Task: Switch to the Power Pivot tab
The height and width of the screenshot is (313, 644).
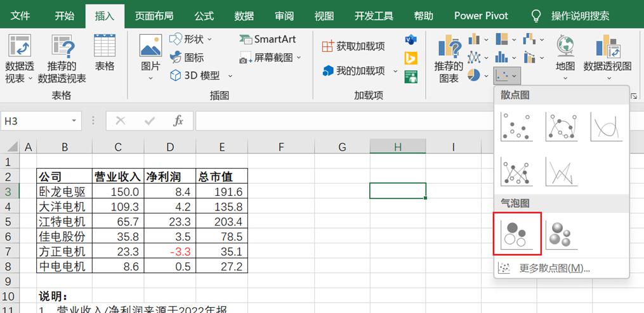Action: (481, 16)
